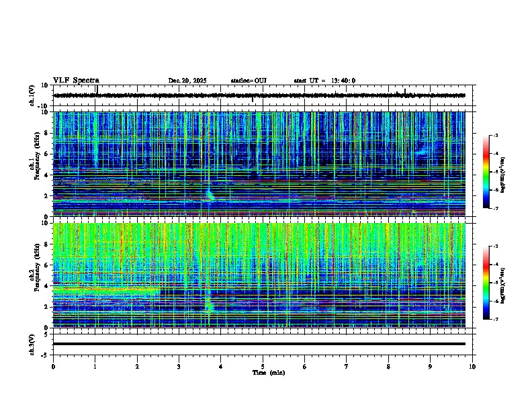Click the "ch.3(V)" axis label
Viewport: 532px width, 411px height.
[x=32, y=345]
